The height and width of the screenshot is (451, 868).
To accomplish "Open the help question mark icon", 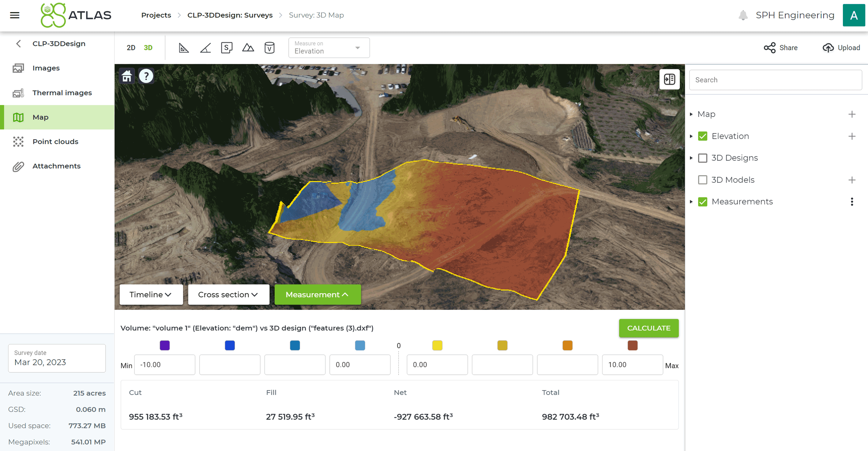I will coord(146,76).
